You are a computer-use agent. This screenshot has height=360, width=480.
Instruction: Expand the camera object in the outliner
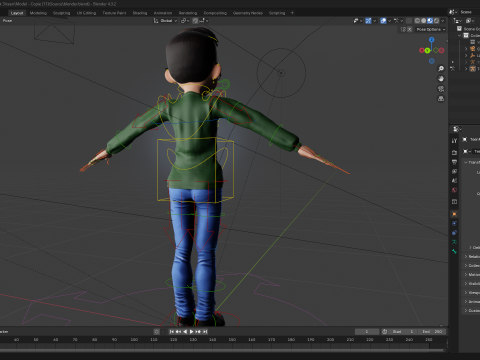coord(466,49)
